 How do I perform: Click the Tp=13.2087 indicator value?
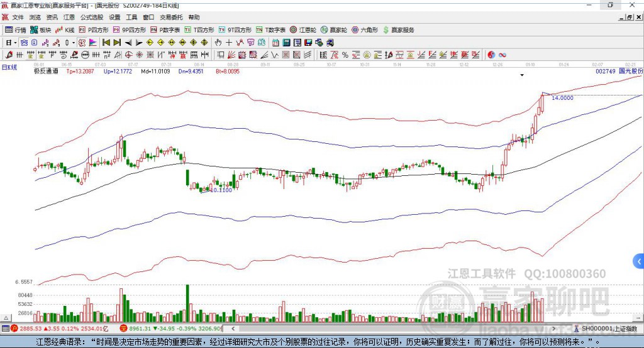point(80,71)
